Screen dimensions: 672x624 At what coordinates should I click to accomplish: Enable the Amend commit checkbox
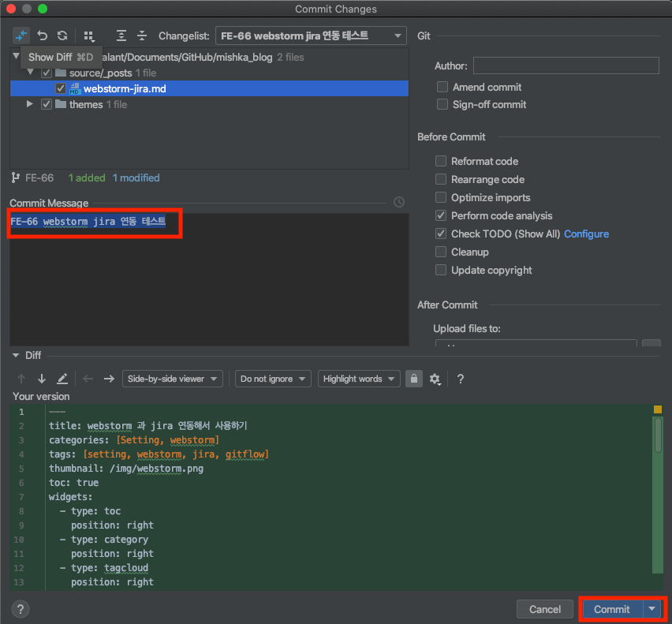click(442, 87)
